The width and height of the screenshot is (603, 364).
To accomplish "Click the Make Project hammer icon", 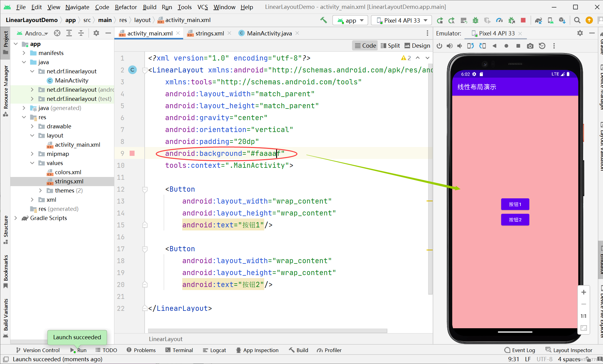I will click(324, 20).
